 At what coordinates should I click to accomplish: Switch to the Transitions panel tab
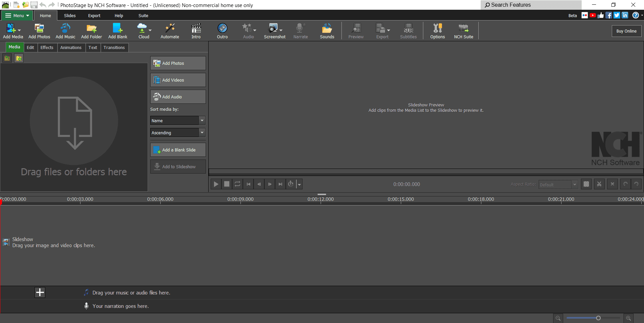pos(114,47)
